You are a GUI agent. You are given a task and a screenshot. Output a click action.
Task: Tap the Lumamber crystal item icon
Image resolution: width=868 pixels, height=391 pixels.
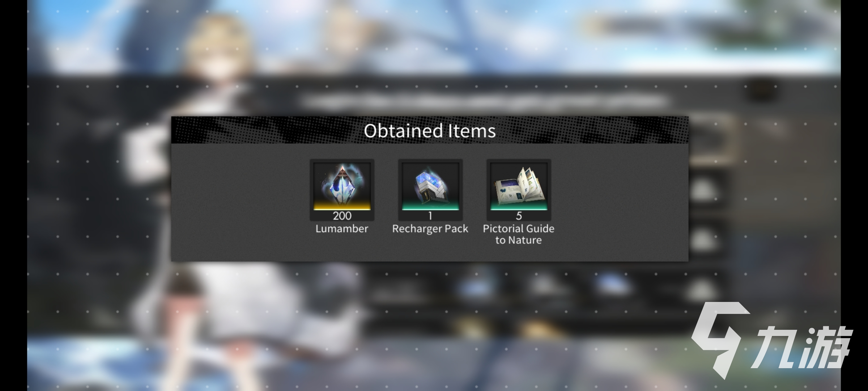click(342, 185)
